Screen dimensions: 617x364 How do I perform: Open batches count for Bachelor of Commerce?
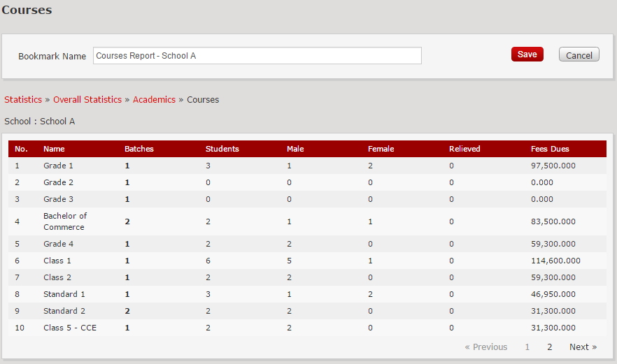[127, 221]
